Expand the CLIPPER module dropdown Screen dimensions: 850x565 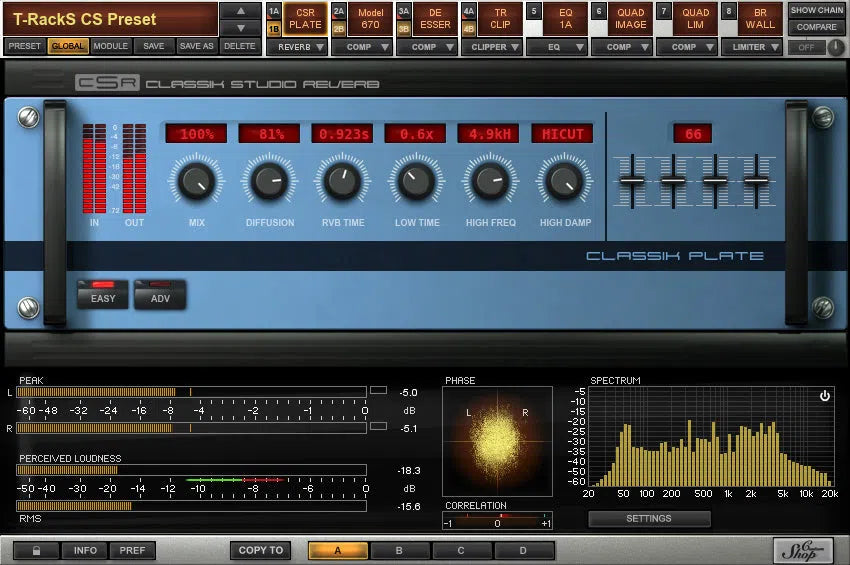[x=495, y=47]
